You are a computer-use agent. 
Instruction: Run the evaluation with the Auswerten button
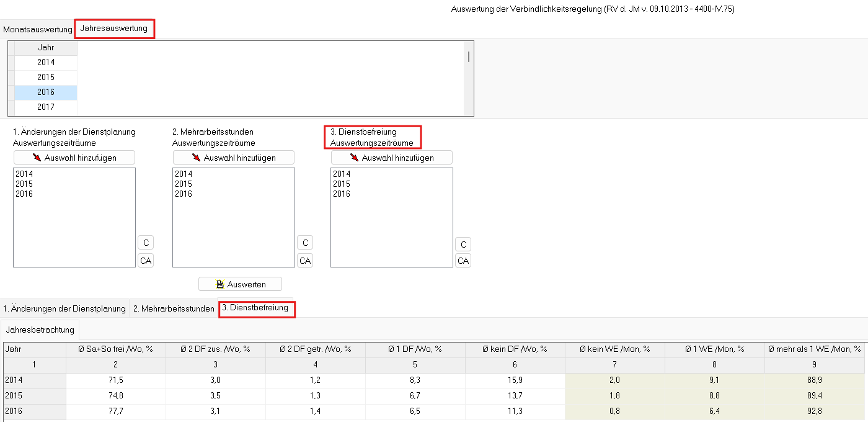(x=240, y=284)
